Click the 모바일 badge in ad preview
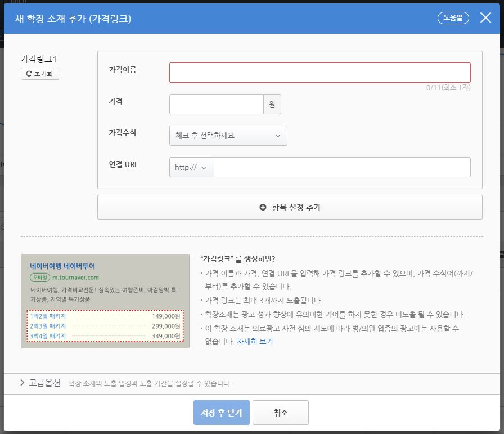 [40, 278]
